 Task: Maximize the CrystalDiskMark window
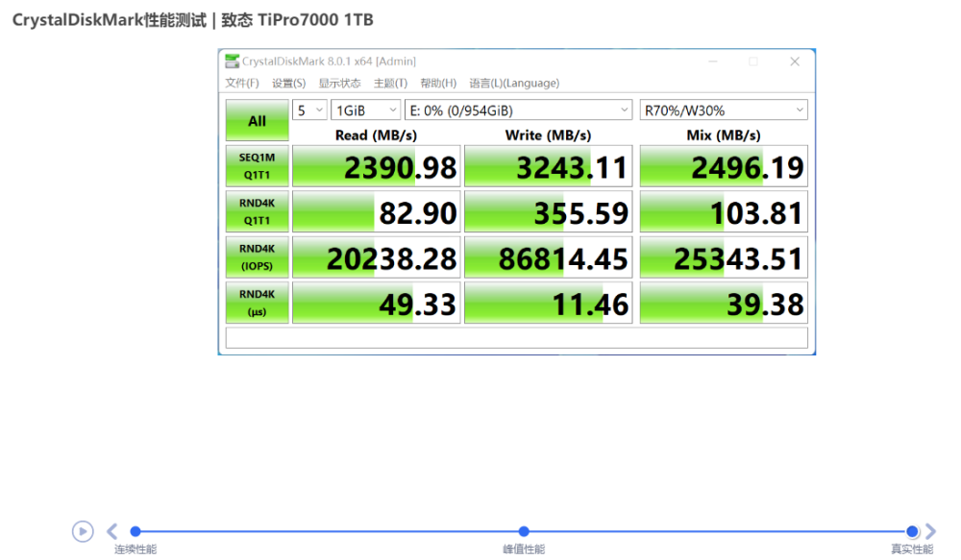click(x=753, y=61)
